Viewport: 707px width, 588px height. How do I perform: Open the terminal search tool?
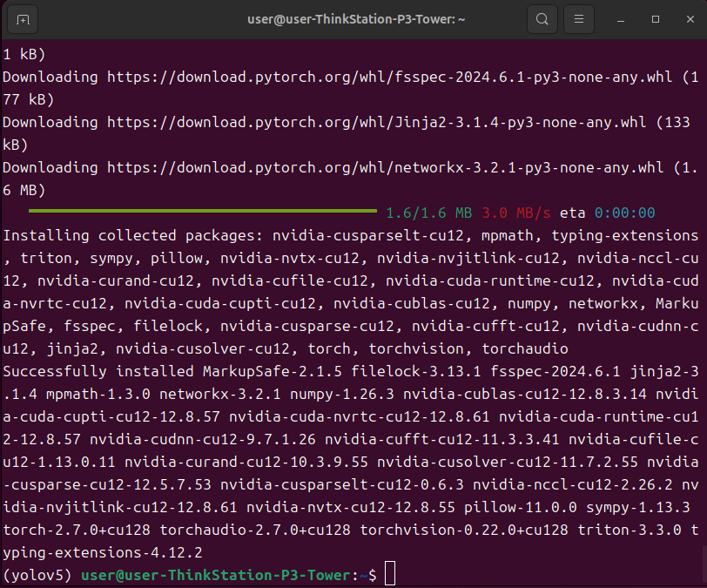[x=542, y=19]
